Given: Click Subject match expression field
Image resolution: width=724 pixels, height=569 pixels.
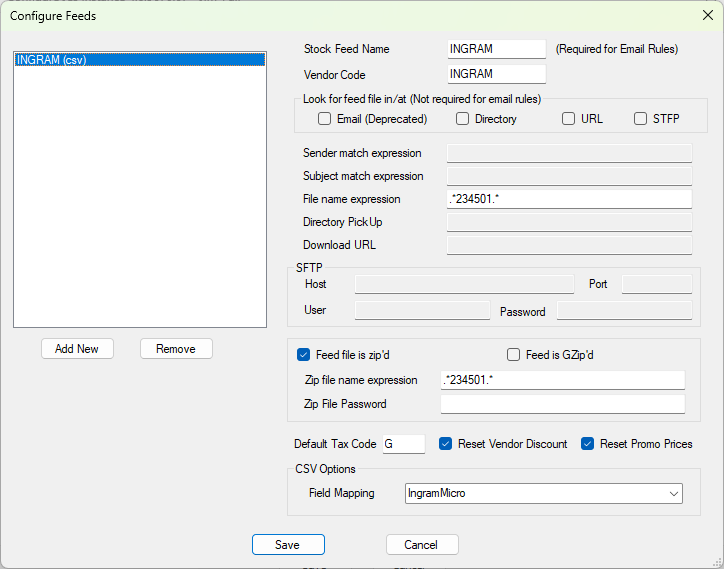Looking at the screenshot, I should pyautogui.click(x=569, y=176).
